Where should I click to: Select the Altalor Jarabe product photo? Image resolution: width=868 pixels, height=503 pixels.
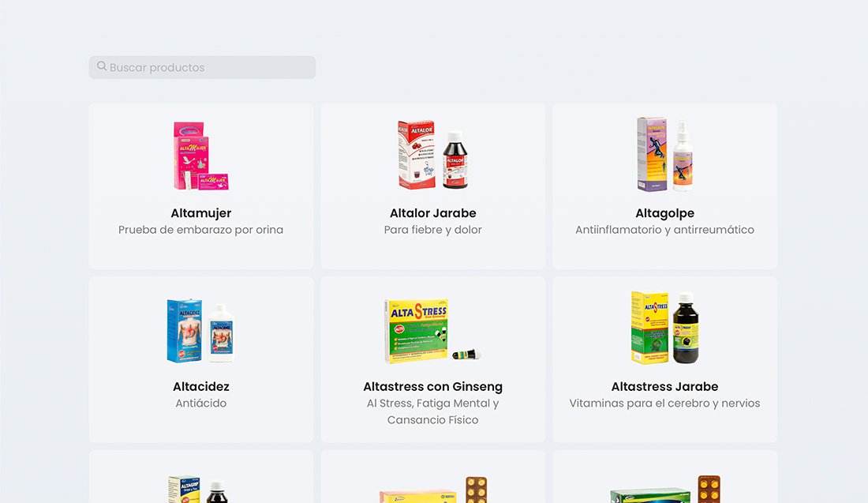point(433,155)
